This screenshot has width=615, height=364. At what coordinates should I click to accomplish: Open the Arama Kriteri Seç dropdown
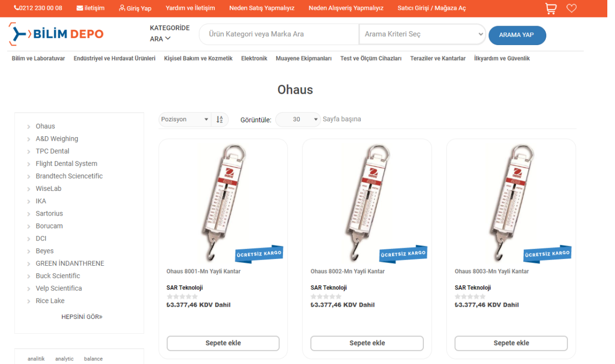pos(422,34)
